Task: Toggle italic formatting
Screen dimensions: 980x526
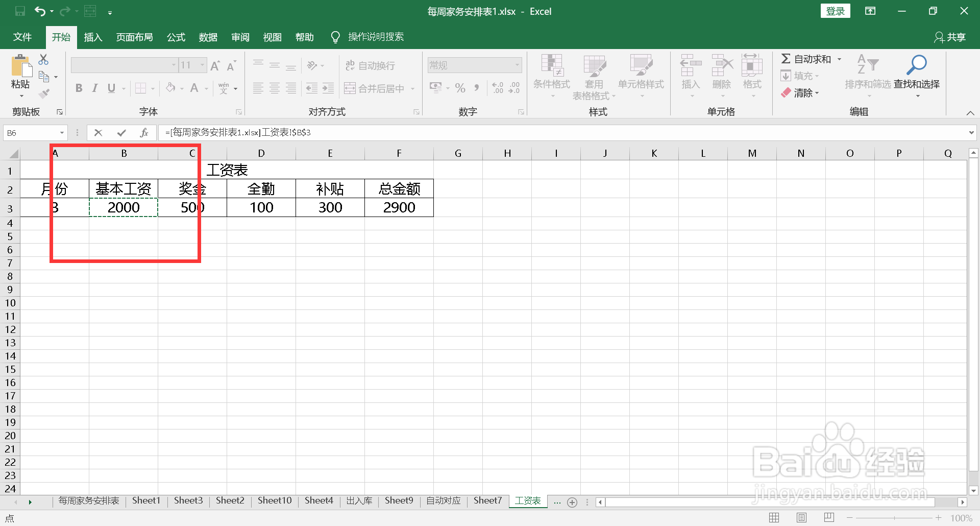Action: 94,88
